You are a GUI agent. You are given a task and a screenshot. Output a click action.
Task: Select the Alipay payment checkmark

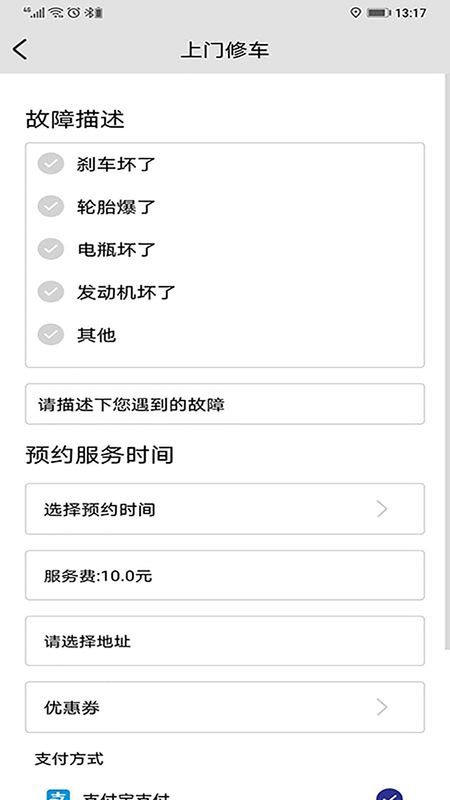pos(389,794)
